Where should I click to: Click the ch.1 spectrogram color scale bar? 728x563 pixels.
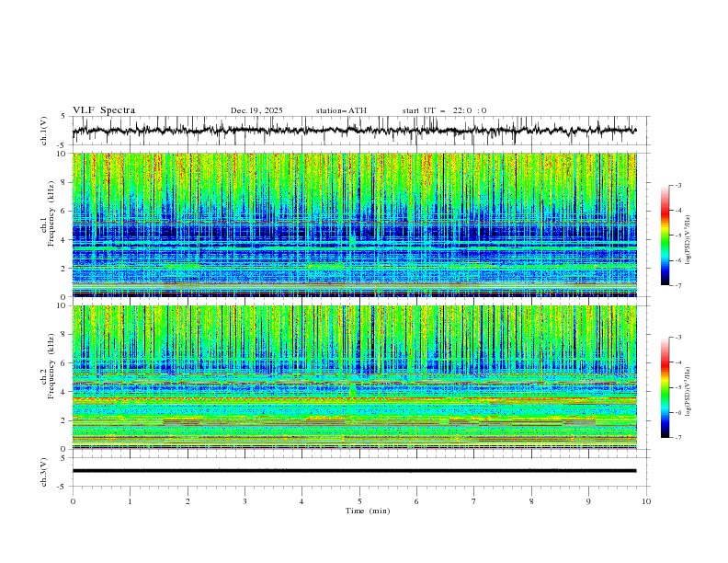click(665, 236)
